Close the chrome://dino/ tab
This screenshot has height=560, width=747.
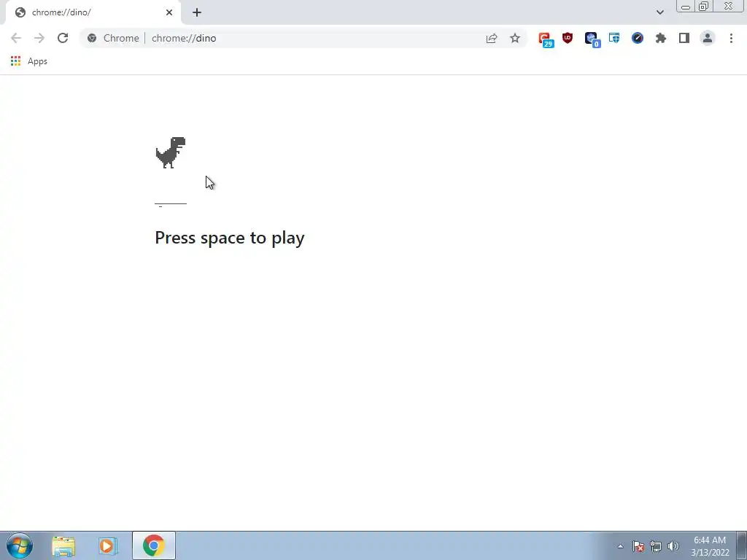coord(169,12)
